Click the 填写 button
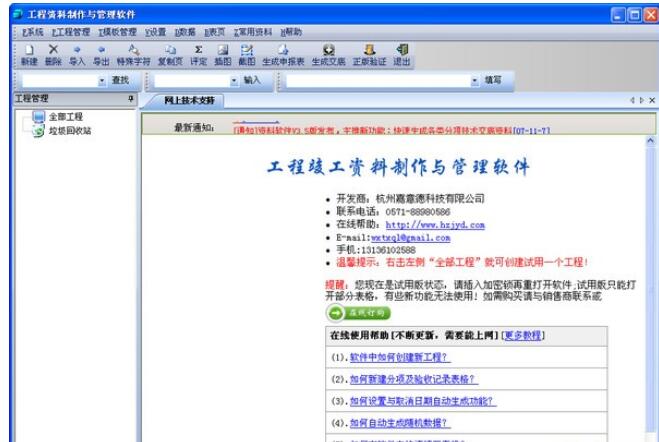 coord(493,80)
